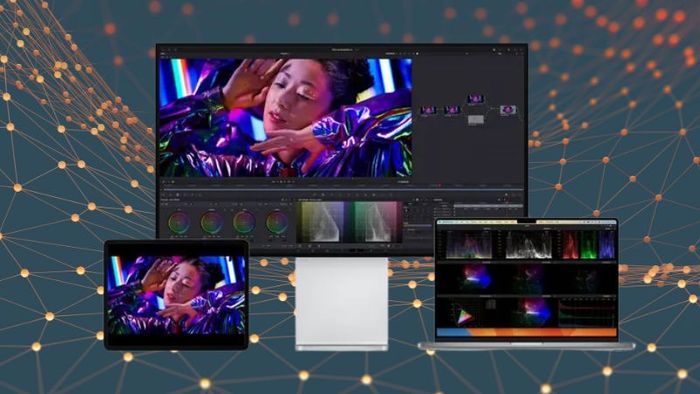Image resolution: width=700 pixels, height=394 pixels.
Task: Click the macOS menu bar on the MacBook
Action: pos(527,222)
